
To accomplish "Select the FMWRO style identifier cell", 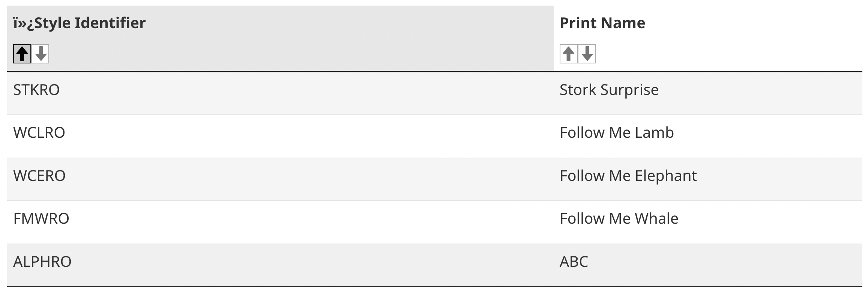I will point(41,219).
